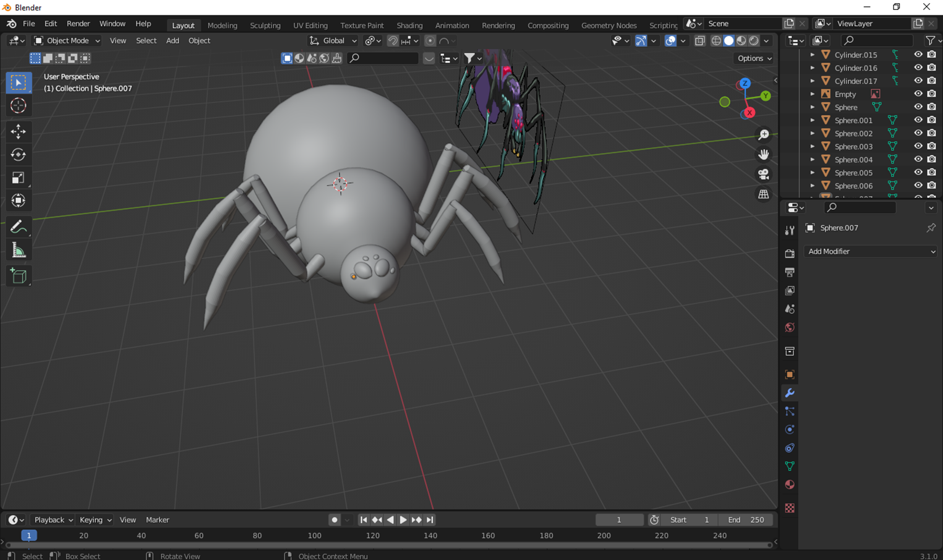Select Solid viewport shading

point(729,41)
